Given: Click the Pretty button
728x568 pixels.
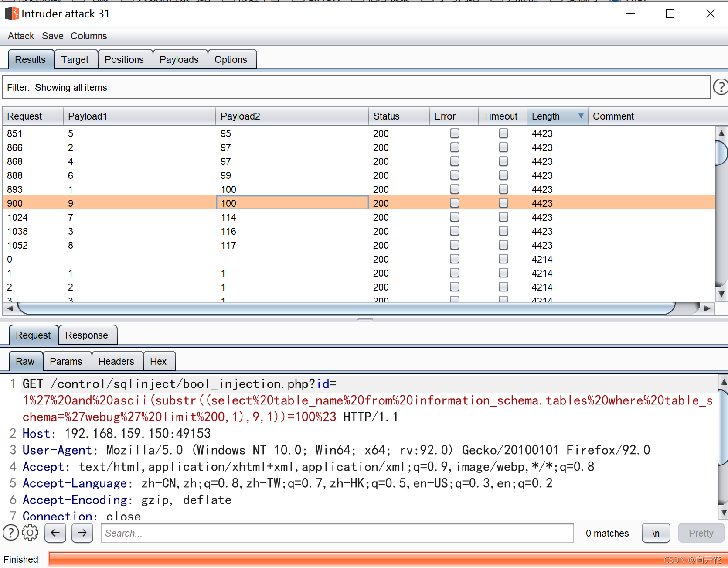Looking at the screenshot, I should (x=701, y=533).
